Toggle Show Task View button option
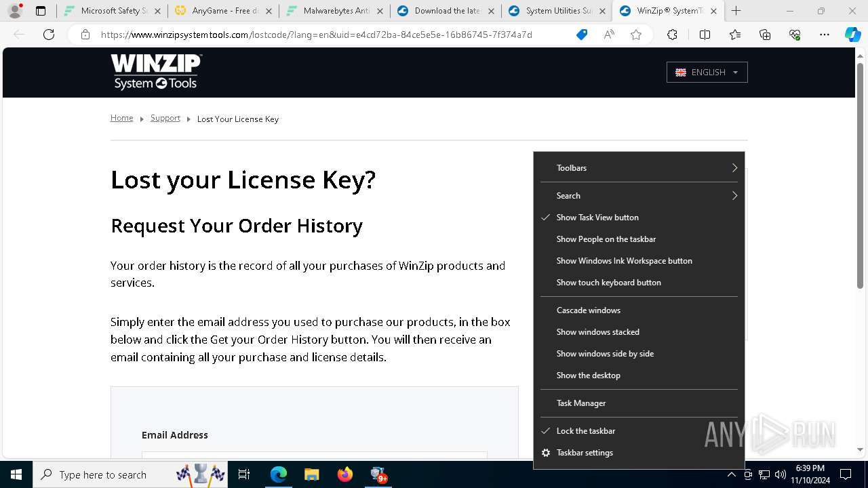868x488 pixels. [x=639, y=218]
